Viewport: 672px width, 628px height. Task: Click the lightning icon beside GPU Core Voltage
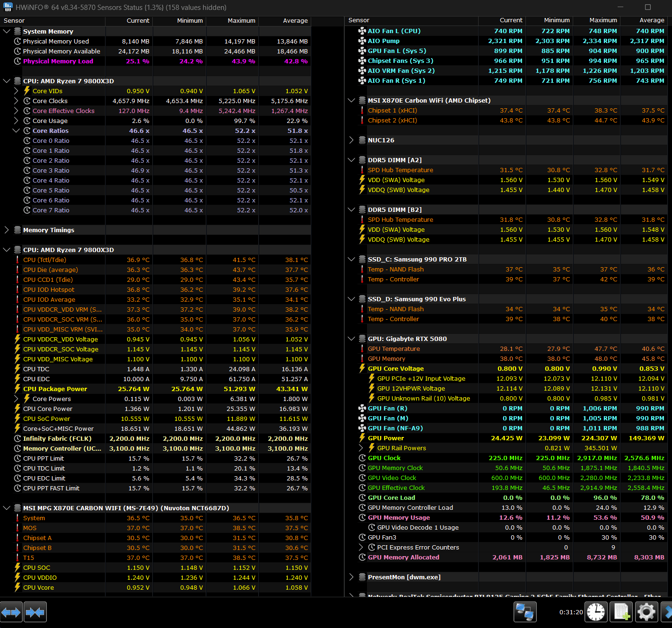coord(362,369)
